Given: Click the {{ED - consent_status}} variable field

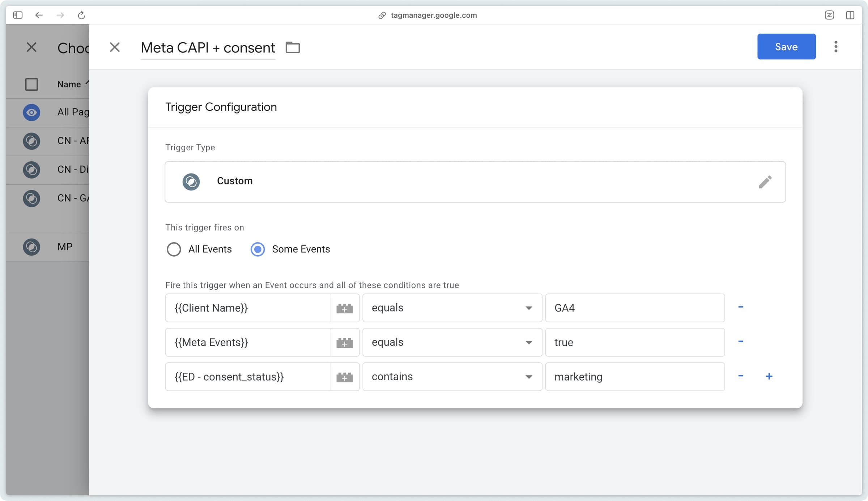Looking at the screenshot, I should click(248, 377).
